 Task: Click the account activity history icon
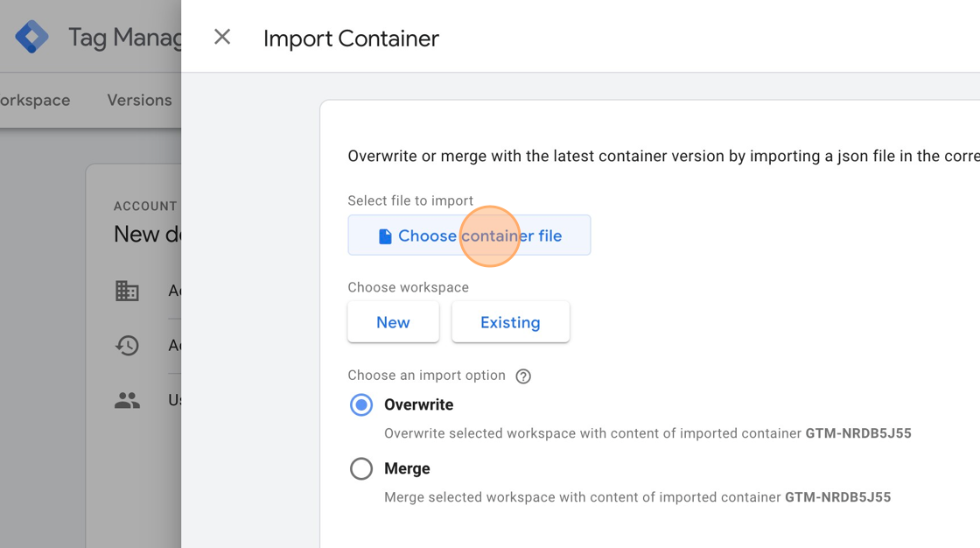127,345
